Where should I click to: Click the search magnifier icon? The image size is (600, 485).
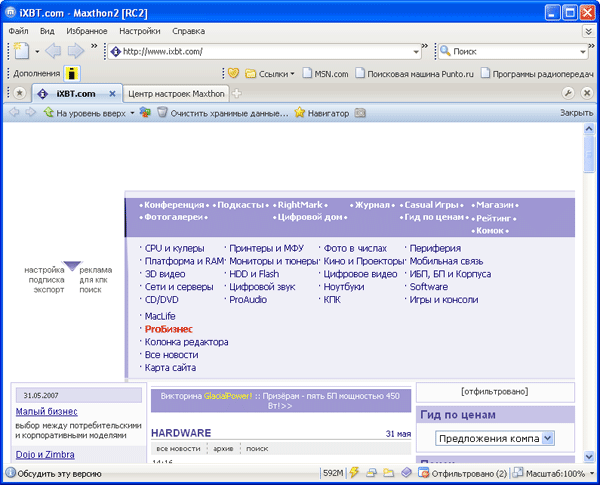445,51
